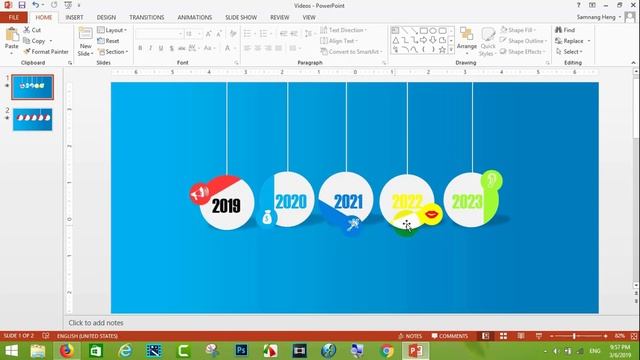The image size is (640, 360).
Task: Open the Layout dropdown
Action: [x=112, y=30]
